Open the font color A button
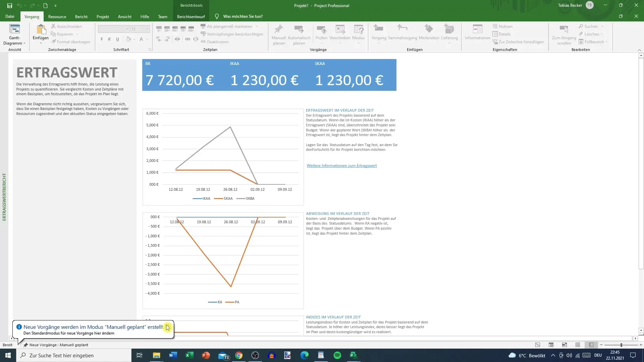 pos(141,39)
